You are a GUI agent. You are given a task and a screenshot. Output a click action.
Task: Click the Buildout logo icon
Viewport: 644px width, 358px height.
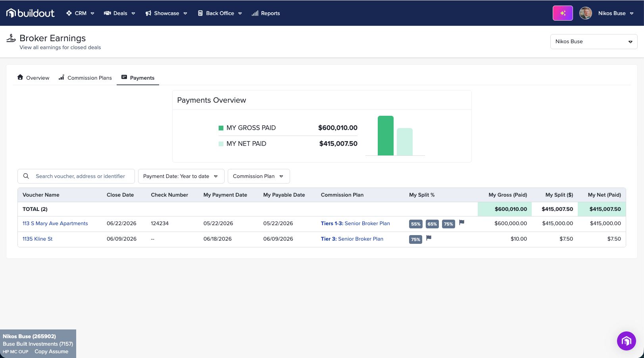(x=11, y=13)
